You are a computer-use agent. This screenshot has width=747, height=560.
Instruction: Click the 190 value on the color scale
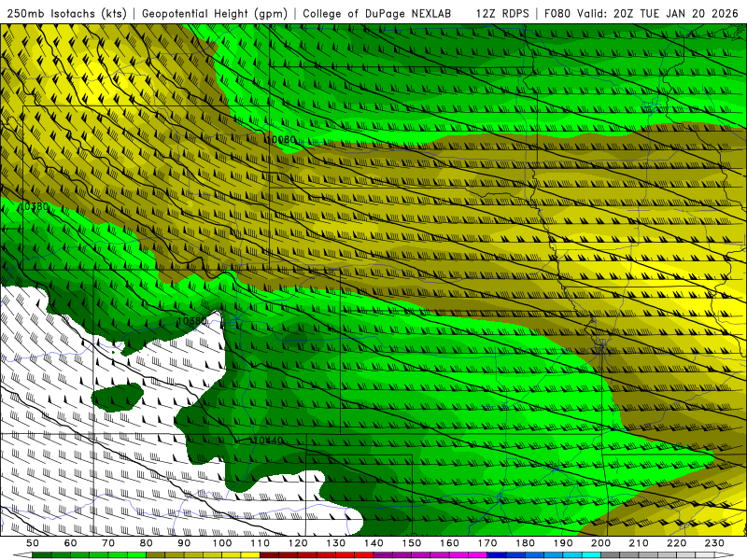click(x=563, y=543)
